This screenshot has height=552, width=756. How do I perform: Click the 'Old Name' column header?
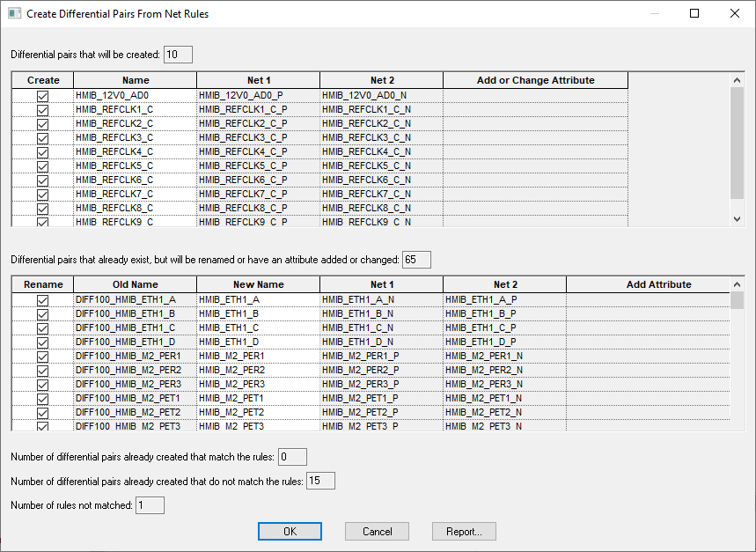click(135, 284)
